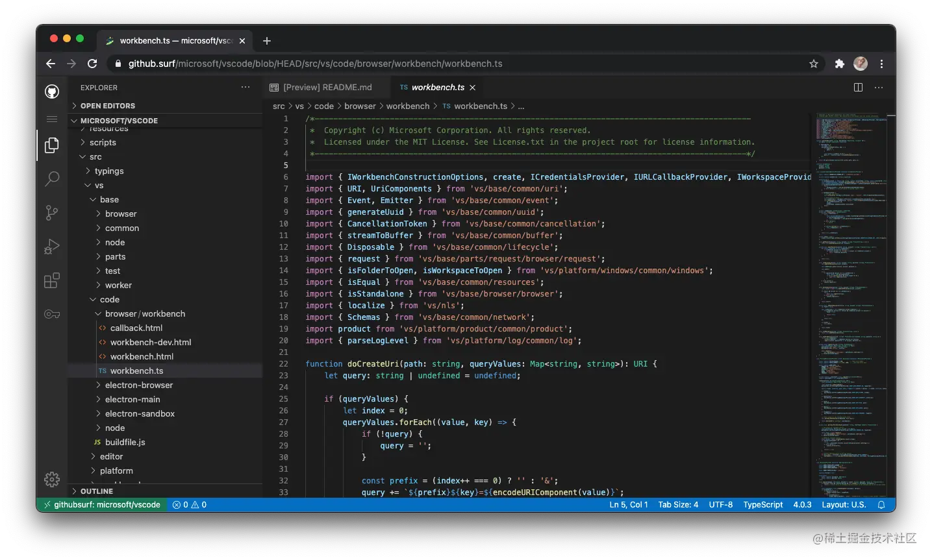This screenshot has height=560, width=932.
Task: Close the workbench.ts editor tab
Action: point(472,88)
